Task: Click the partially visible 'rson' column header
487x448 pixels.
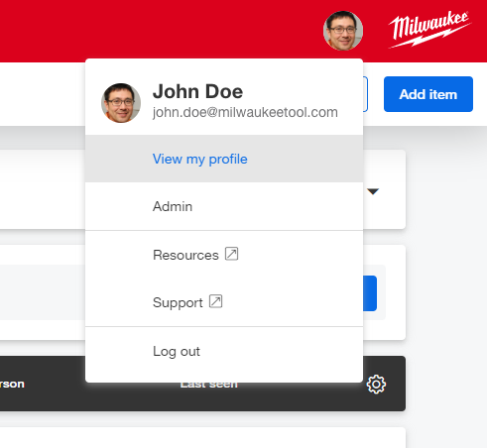Action: pyautogui.click(x=12, y=384)
